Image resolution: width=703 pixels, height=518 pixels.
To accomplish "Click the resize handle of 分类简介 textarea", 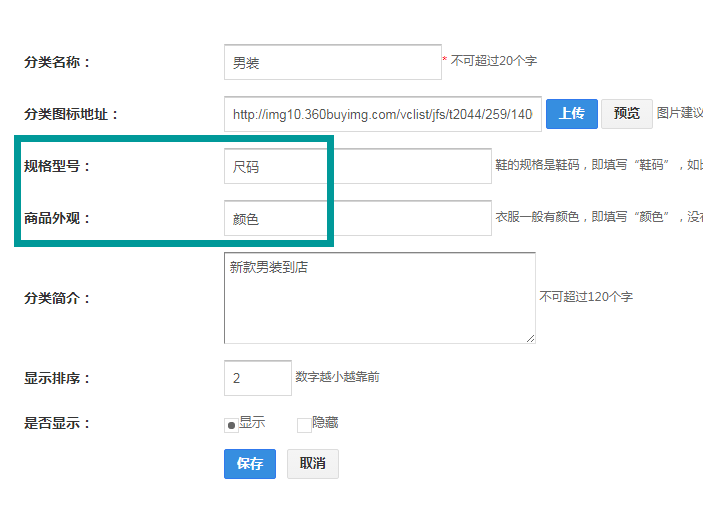I will (530, 338).
